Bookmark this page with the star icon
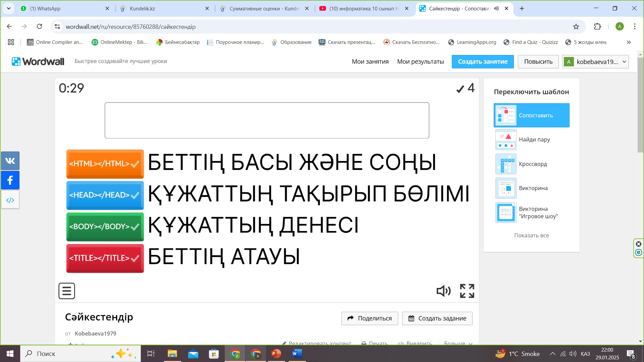Screen dimensions: 644x362 576,26
